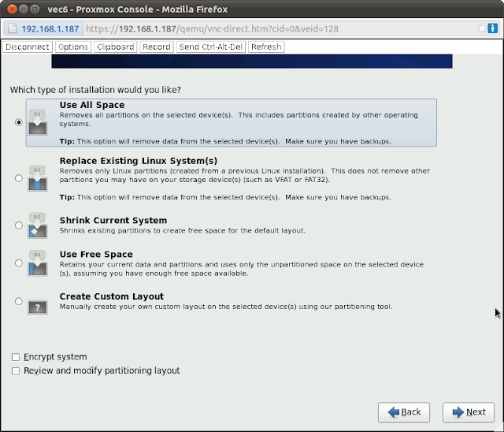504x432 pixels.
Task: Choose the Shrink Current System radio option
Action: (x=18, y=225)
